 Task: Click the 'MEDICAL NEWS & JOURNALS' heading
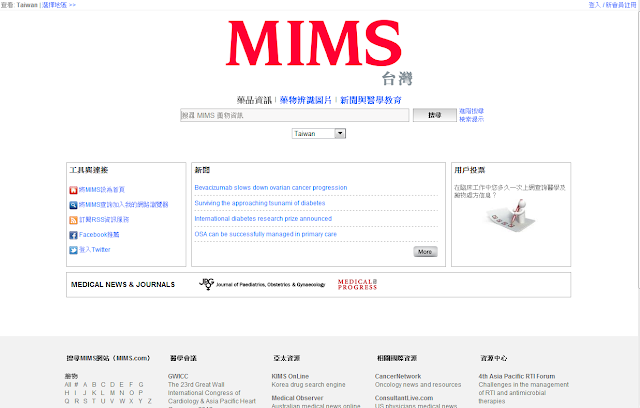tap(123, 284)
